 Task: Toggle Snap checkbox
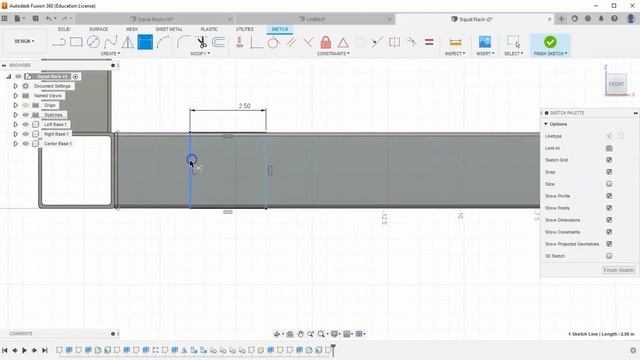click(609, 172)
